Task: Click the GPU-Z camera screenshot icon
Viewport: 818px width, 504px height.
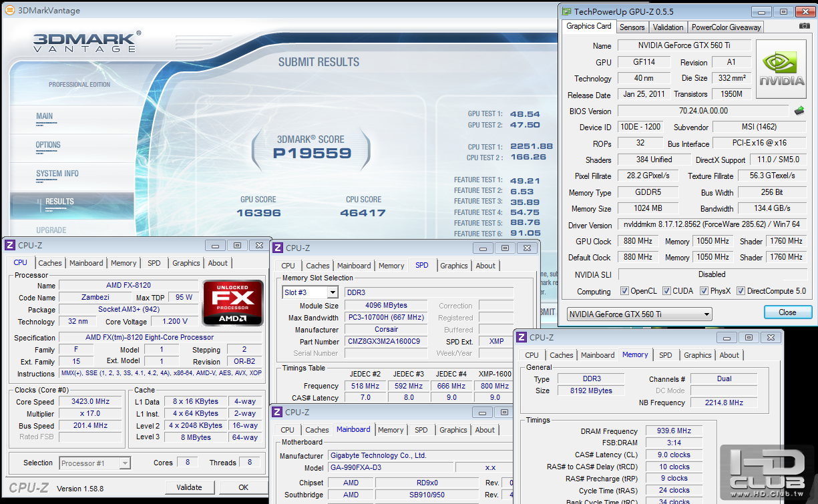Action: 804,26
